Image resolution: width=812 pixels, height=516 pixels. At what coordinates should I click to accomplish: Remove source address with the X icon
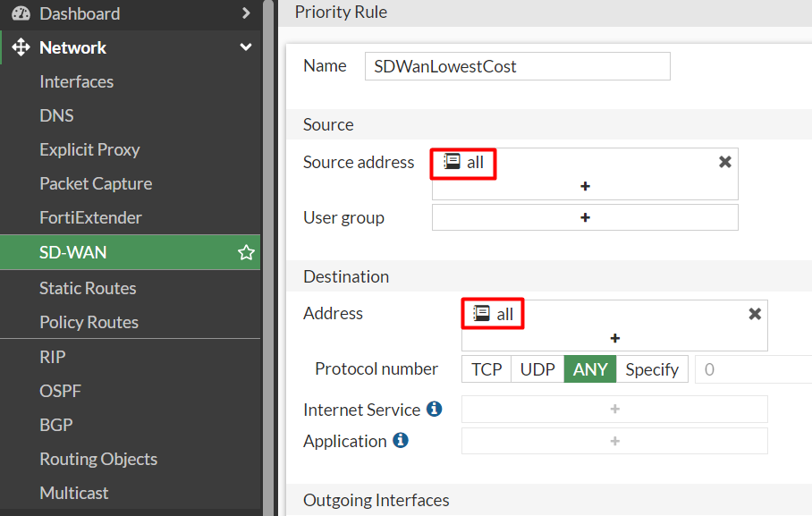[x=725, y=162]
